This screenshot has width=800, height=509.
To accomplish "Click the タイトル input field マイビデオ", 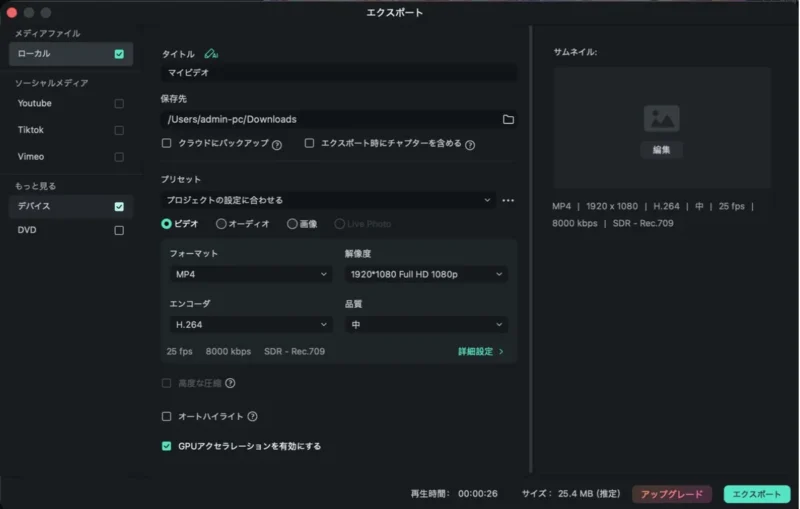I will 339,72.
